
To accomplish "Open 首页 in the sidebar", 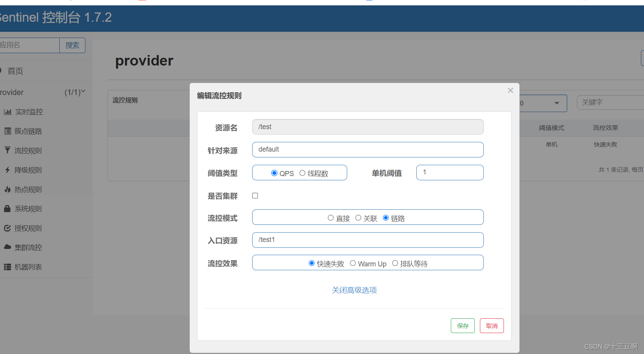I will [x=15, y=71].
